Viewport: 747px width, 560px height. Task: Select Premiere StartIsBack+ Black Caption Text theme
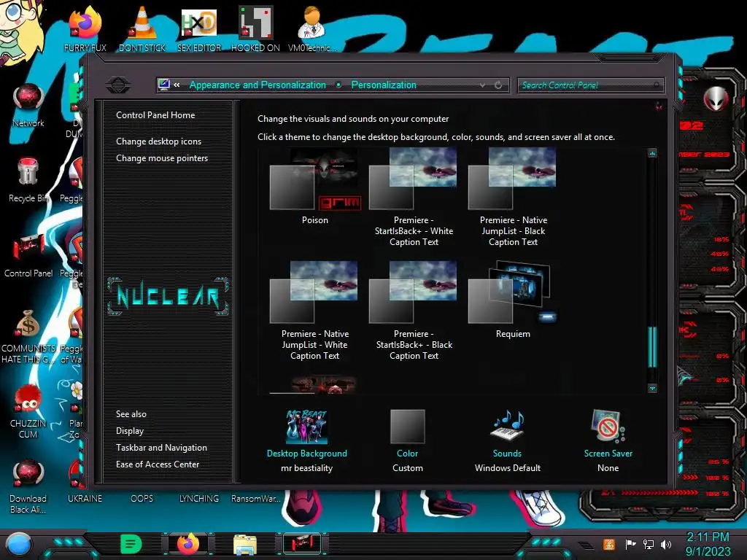pyautogui.click(x=414, y=311)
